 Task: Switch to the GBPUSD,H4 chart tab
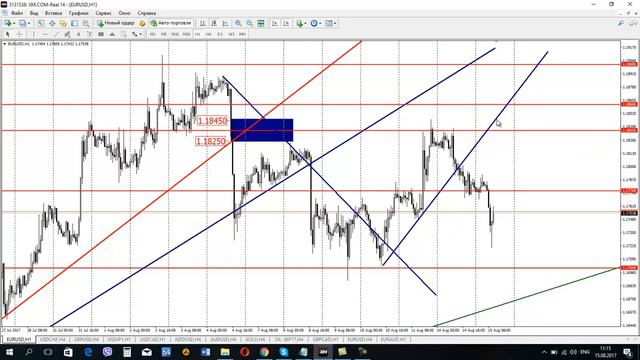click(87, 339)
